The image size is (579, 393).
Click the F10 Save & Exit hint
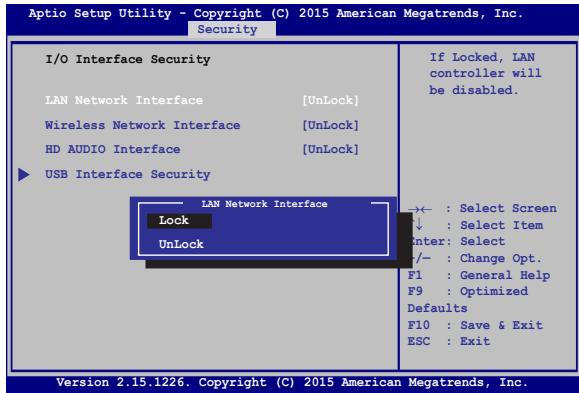[x=475, y=325]
